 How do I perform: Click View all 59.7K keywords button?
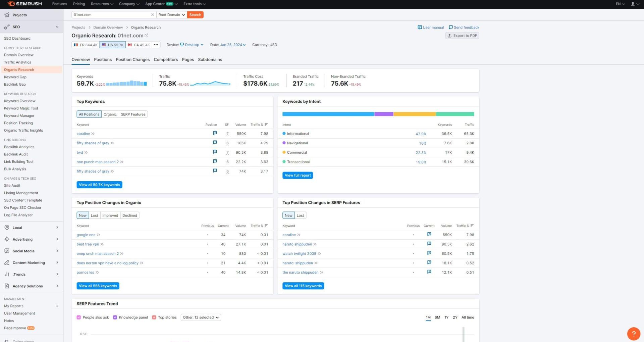tap(99, 185)
